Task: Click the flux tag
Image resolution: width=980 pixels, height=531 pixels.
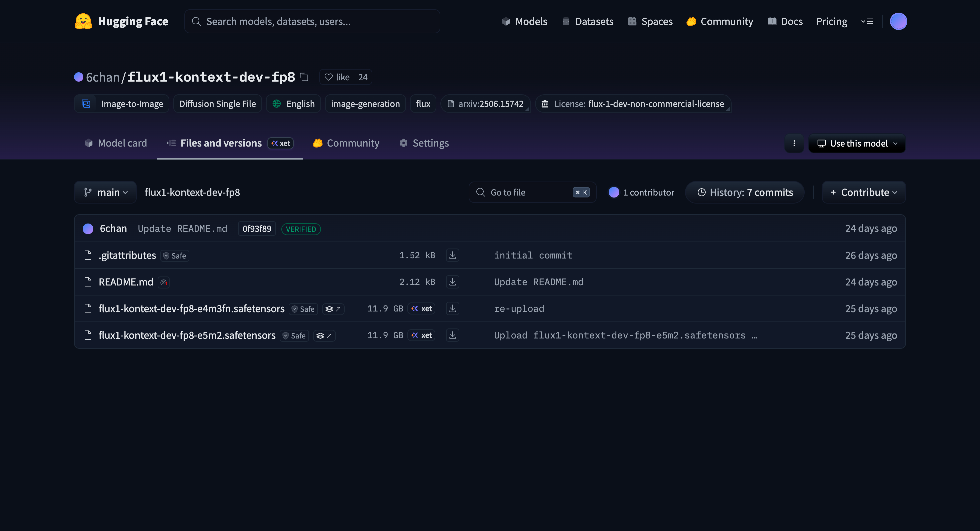Action: [x=423, y=104]
